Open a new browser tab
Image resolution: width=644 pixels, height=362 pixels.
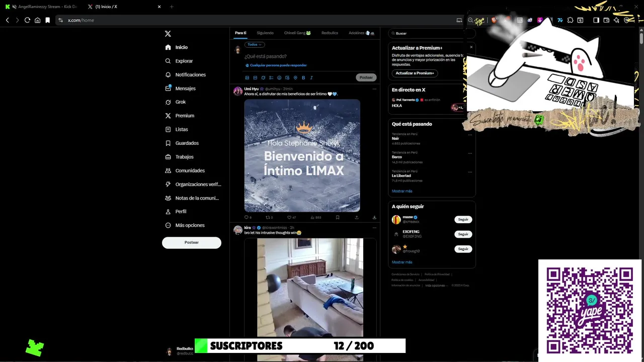click(x=172, y=7)
